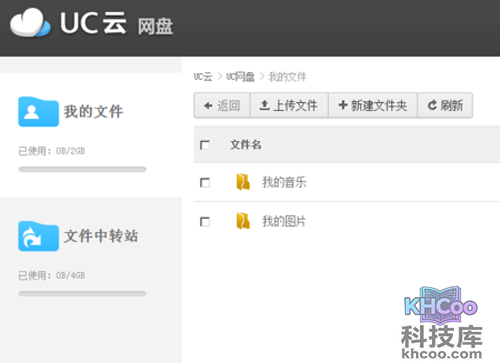The height and width of the screenshot is (363, 500).
Task: Open the 我的文件 blue folder icon
Action: pos(38,112)
